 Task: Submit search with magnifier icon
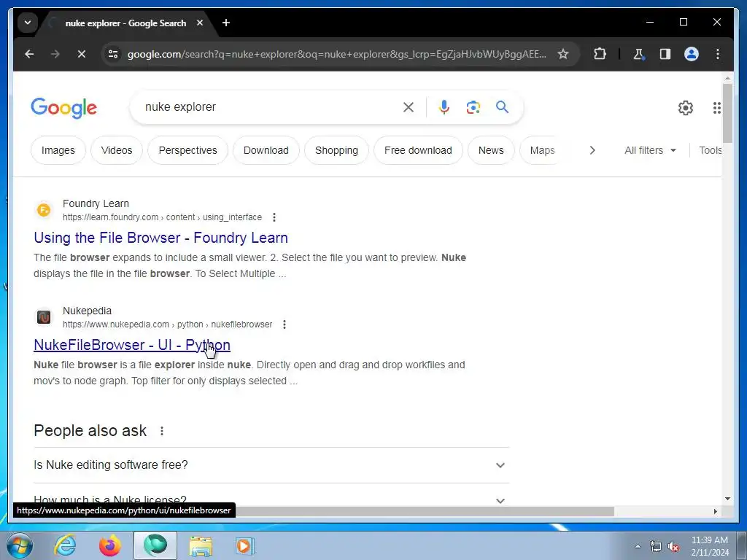coord(502,107)
